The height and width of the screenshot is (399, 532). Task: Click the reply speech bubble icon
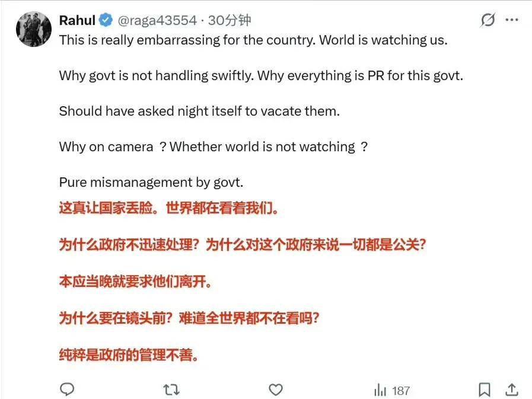tap(67, 389)
